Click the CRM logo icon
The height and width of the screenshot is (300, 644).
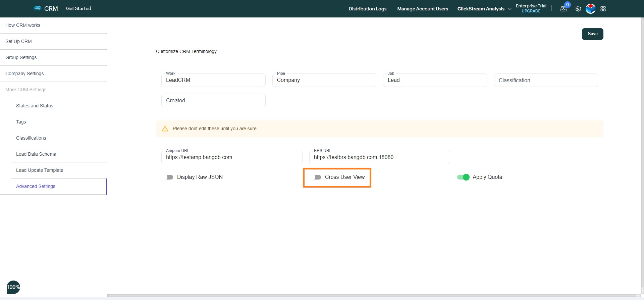coord(38,8)
